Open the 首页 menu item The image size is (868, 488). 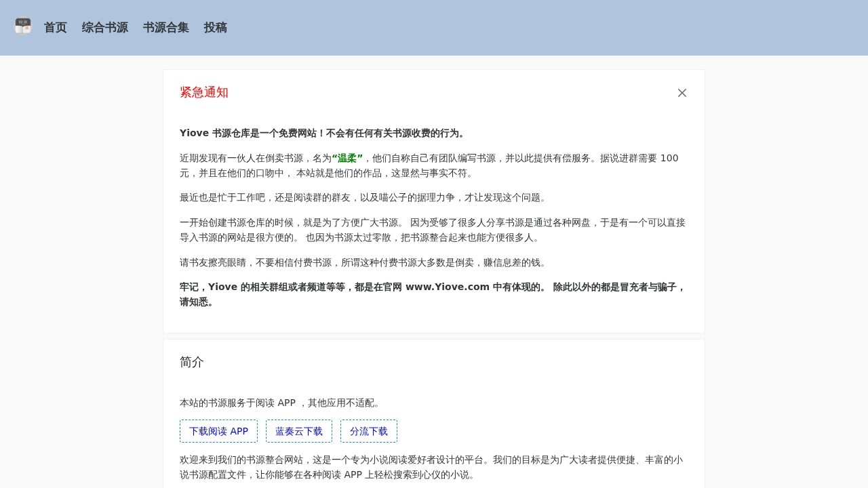click(x=55, y=28)
